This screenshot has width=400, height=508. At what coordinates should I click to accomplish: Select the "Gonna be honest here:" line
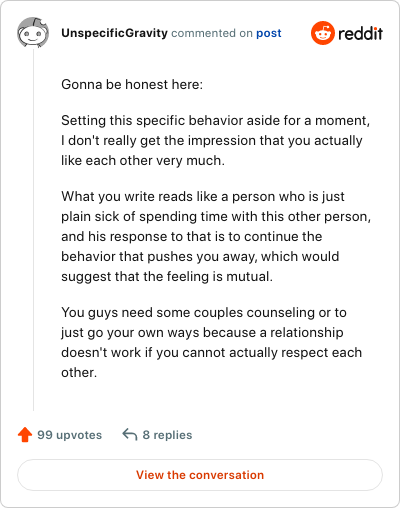tap(132, 84)
